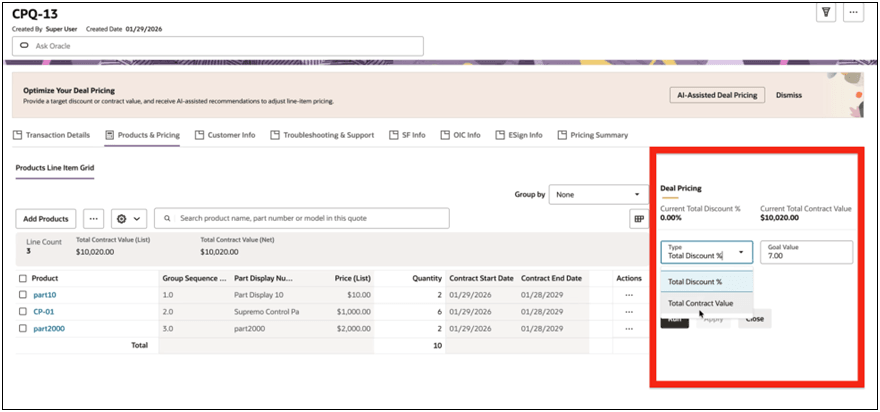Click the Goal Value input field
Image resolution: width=880 pixels, height=412 pixels.
(806, 252)
